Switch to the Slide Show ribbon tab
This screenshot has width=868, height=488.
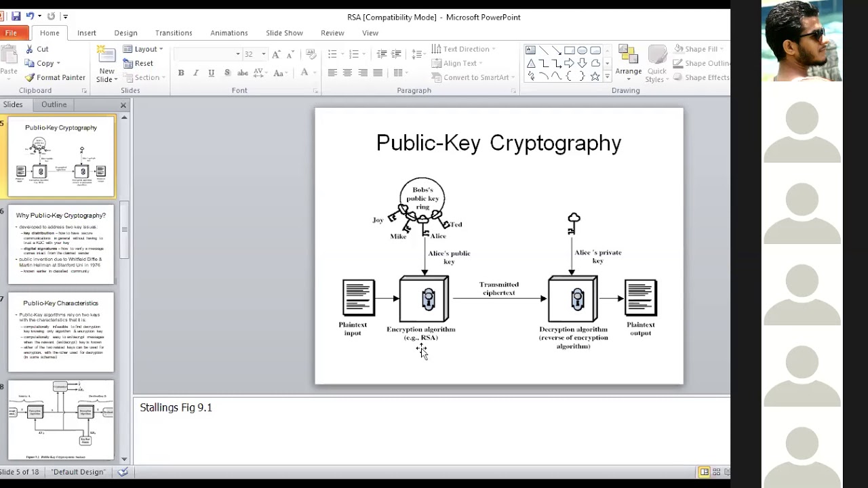[284, 33]
